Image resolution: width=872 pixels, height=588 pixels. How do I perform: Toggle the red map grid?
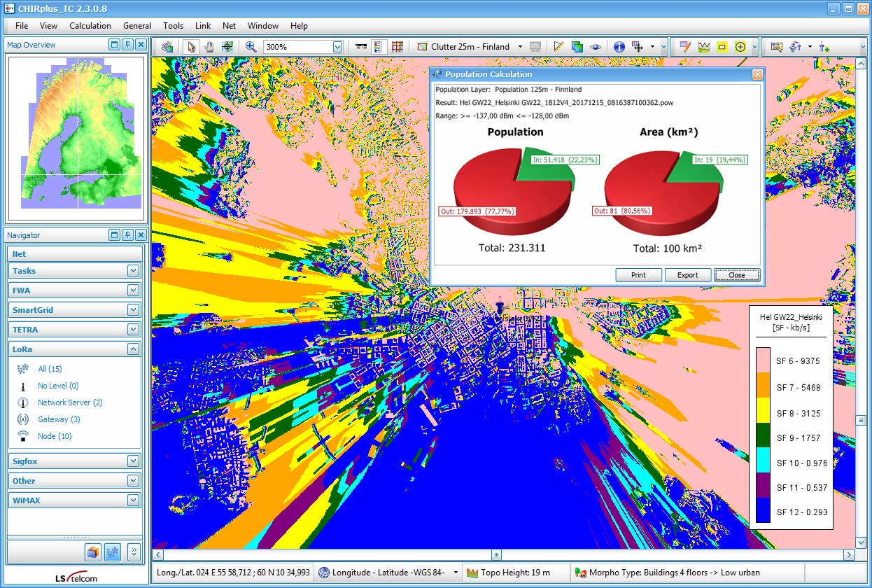[x=398, y=46]
